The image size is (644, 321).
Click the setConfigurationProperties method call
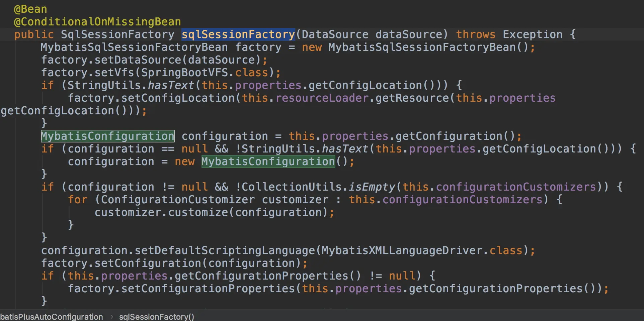pos(208,289)
